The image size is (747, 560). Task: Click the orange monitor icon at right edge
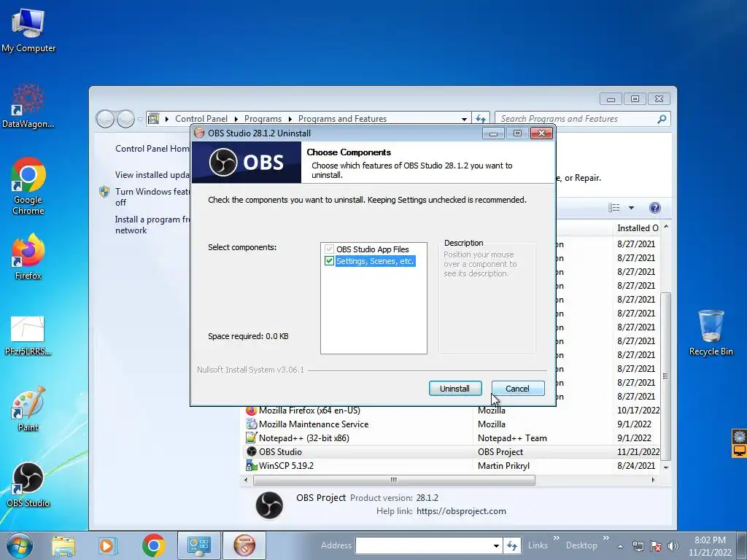[740, 451]
